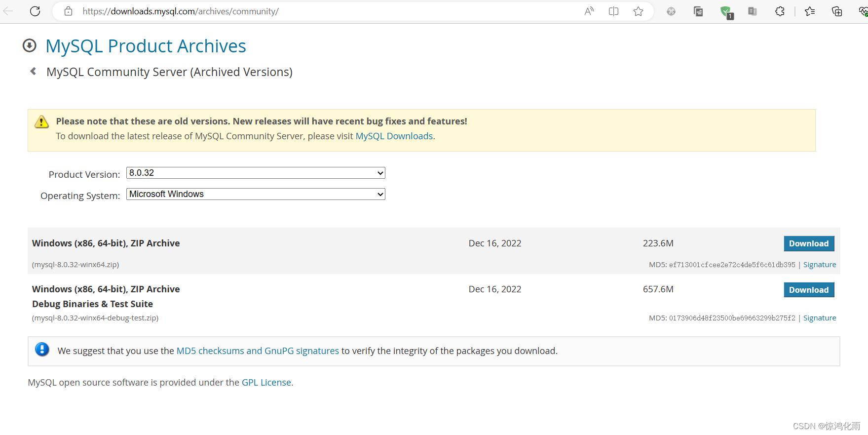Click the round gray extension icon
868x435 pixels.
point(671,11)
